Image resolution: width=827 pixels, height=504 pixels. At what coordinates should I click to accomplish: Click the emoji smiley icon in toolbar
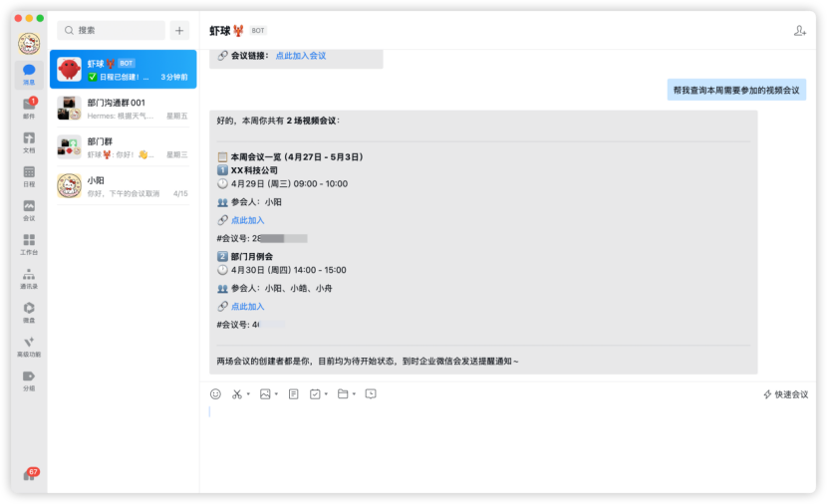[215, 393]
